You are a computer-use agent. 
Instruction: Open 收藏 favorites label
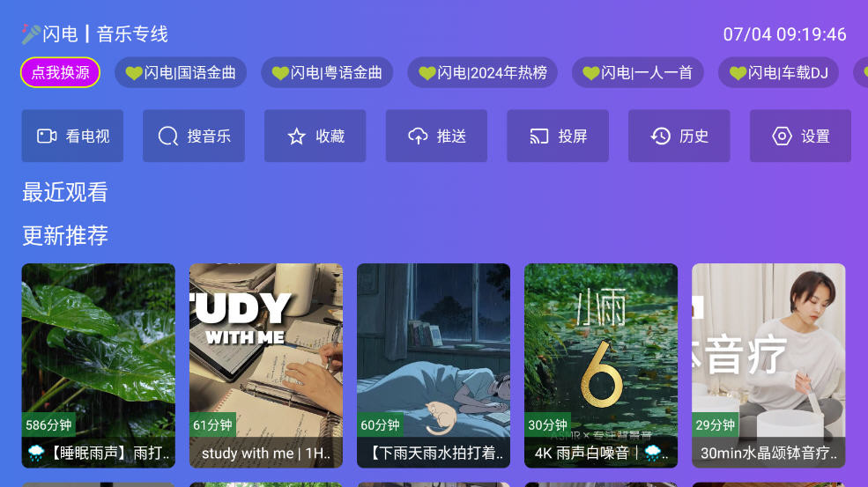pos(330,137)
